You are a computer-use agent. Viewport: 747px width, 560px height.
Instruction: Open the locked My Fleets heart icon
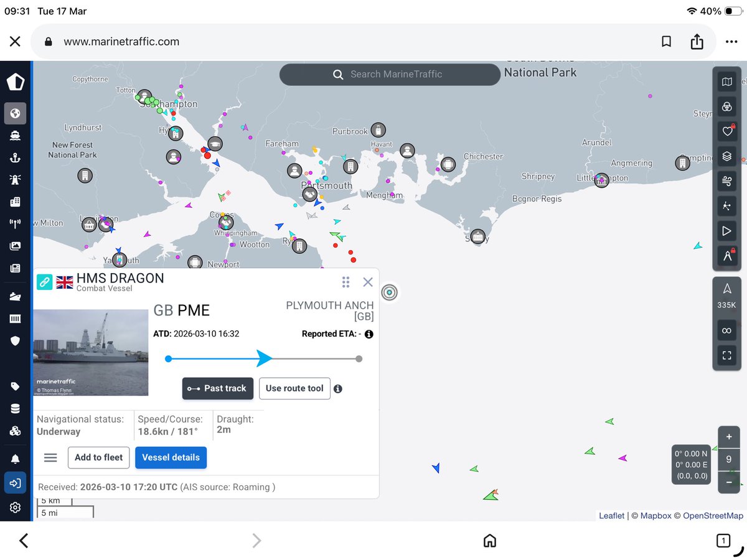[726, 131]
